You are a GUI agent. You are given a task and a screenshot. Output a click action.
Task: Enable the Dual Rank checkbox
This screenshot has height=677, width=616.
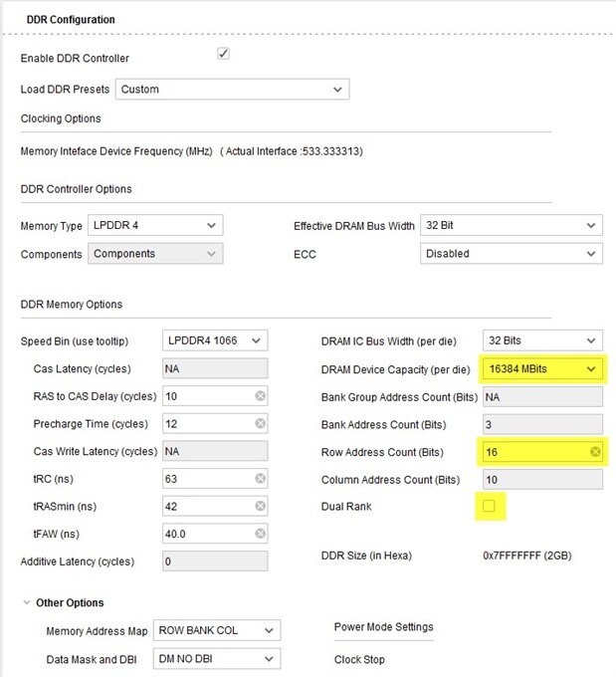tap(489, 507)
